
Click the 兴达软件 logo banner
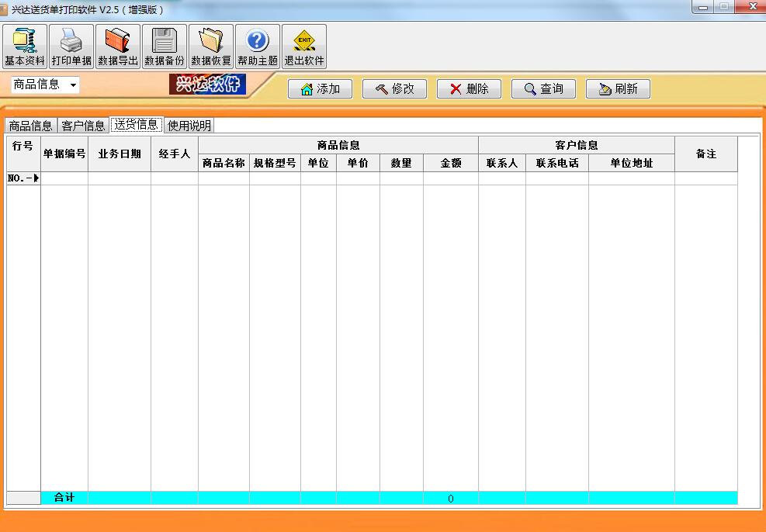(x=208, y=85)
